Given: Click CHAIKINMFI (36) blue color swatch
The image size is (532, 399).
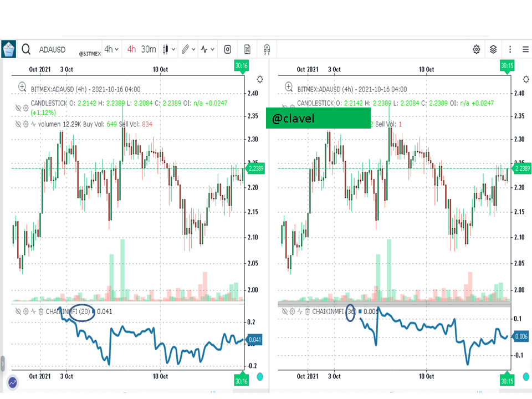Looking at the screenshot, I should pos(360,311).
